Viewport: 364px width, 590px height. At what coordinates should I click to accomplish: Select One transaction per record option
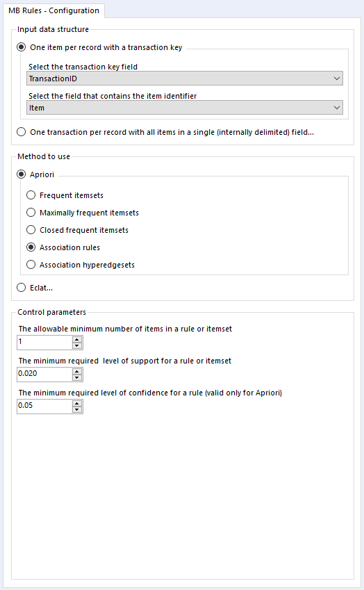pos(22,132)
